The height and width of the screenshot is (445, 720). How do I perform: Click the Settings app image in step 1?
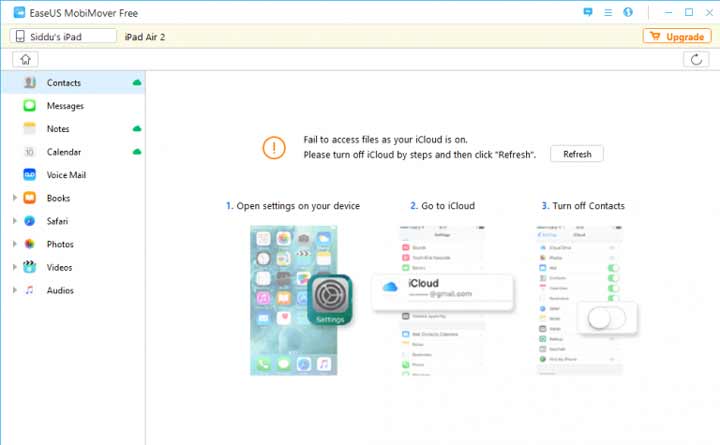pos(330,300)
